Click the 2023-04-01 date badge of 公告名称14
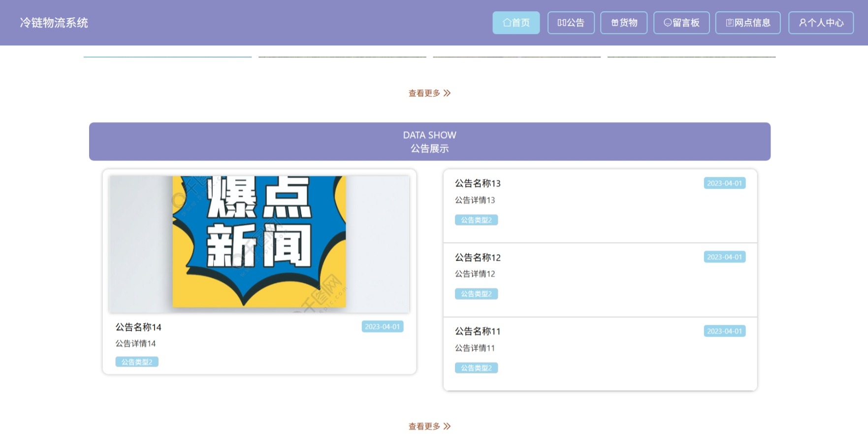Viewport: 868px width, 445px height. [x=383, y=327]
